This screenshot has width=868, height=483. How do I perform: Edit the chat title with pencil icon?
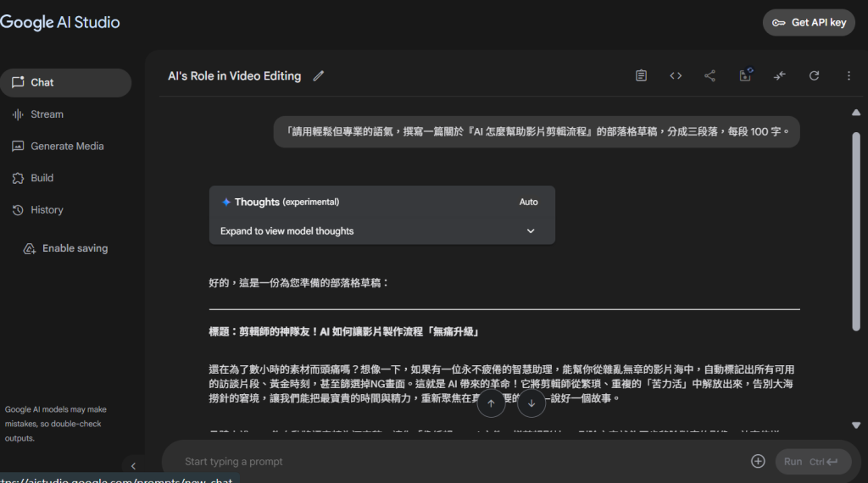(319, 76)
